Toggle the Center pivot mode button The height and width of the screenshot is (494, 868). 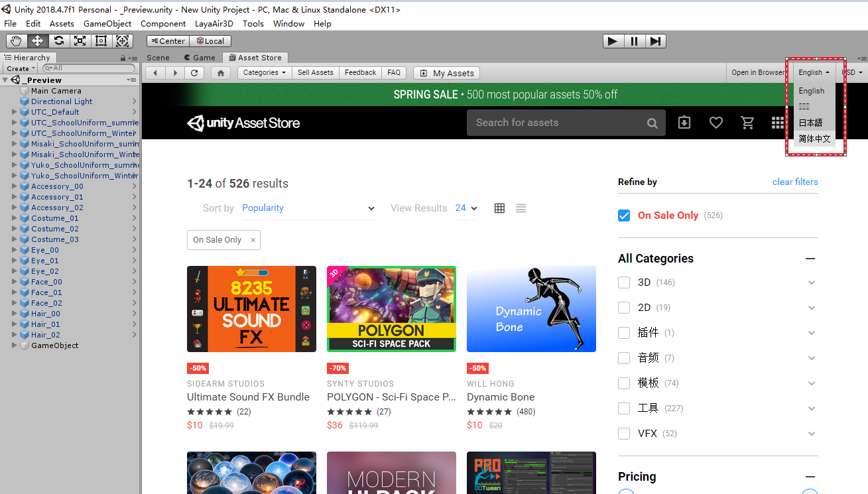[167, 41]
